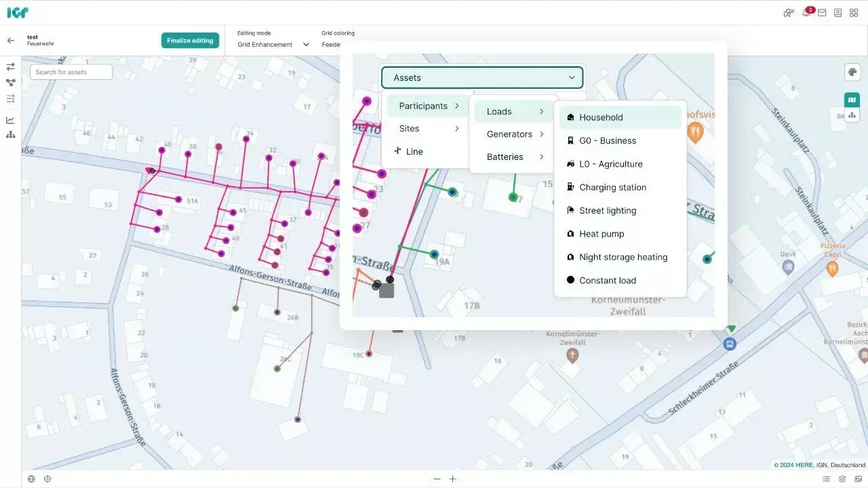This screenshot has width=868, height=488.
Task: Click the swap arrows sidebar icon
Action: tap(10, 66)
